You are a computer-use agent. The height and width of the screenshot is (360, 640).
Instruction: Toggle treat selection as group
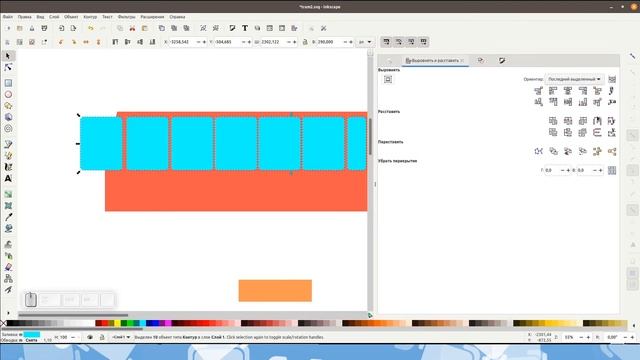coord(612,79)
